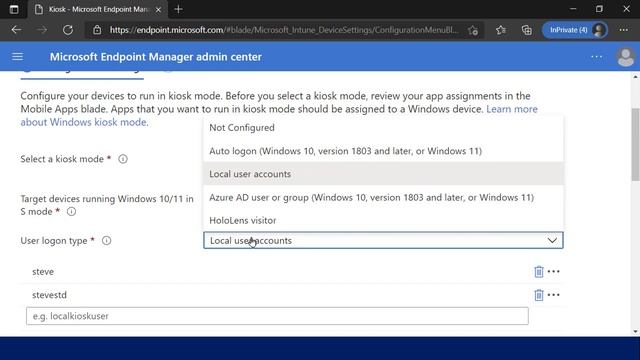Open Learn more about Windows kiosk mode link
Viewport: 640px width, 360px height.
coord(512,109)
